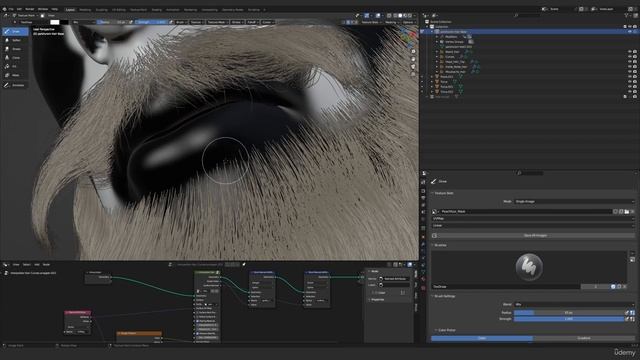
Task: Click Save All Images button
Action: [x=535, y=236]
